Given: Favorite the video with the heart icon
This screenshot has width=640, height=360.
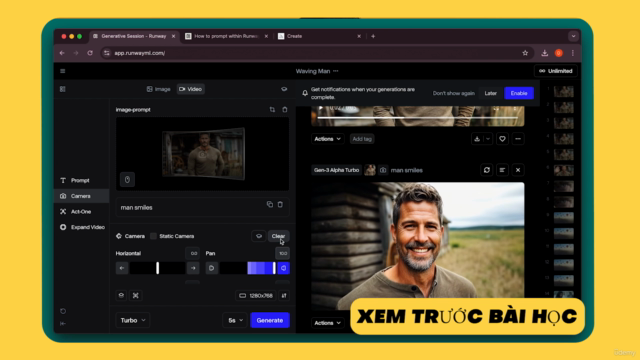Looking at the screenshot, I should pyautogui.click(x=502, y=139).
